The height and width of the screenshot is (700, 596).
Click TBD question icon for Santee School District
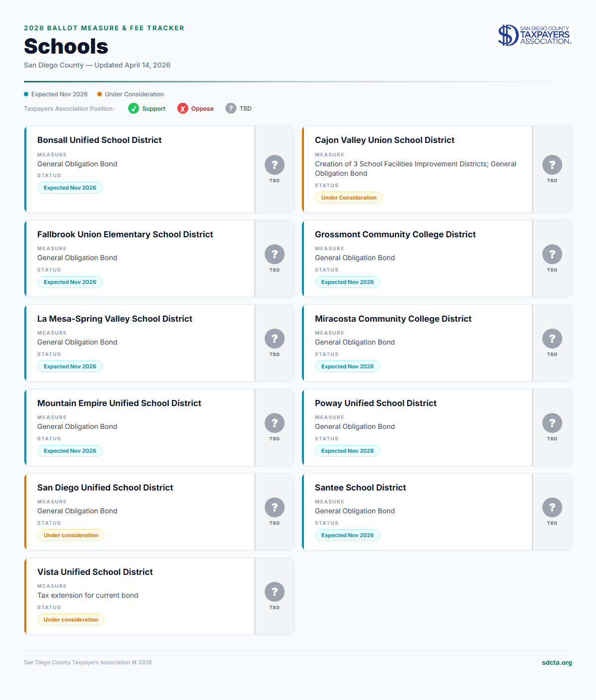552,507
